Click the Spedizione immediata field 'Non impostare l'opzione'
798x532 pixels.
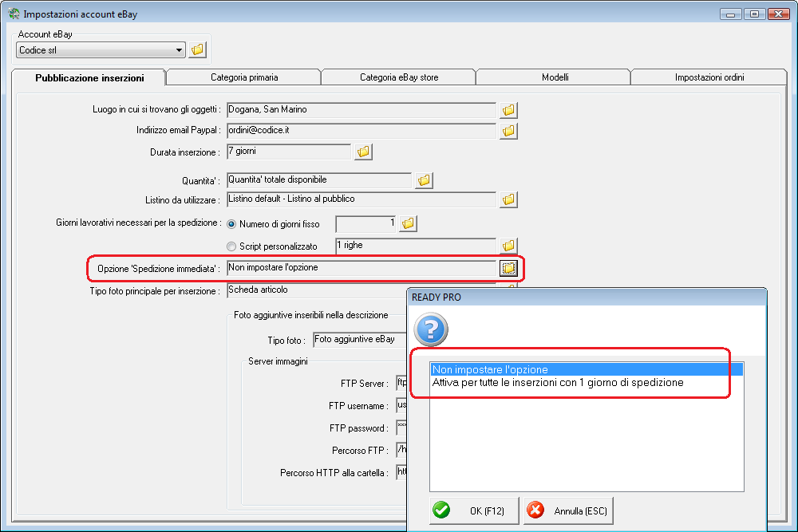[361, 268]
